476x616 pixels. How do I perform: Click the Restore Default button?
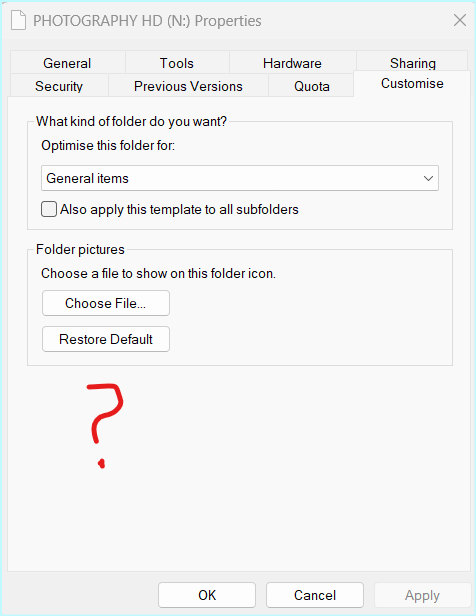[x=106, y=339]
